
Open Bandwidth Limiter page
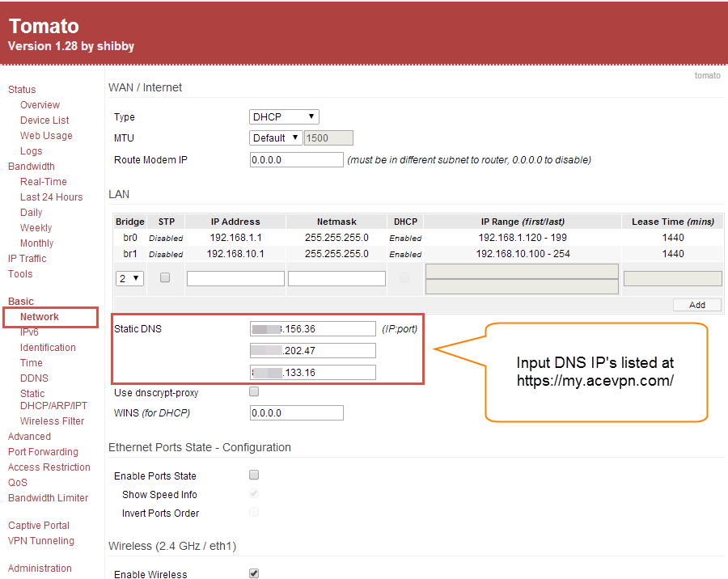point(49,498)
